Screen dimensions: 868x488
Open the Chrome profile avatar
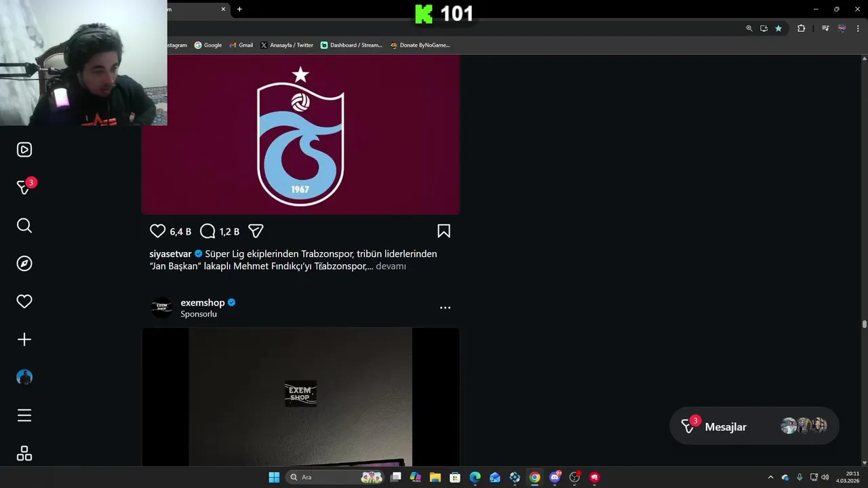pos(842,28)
